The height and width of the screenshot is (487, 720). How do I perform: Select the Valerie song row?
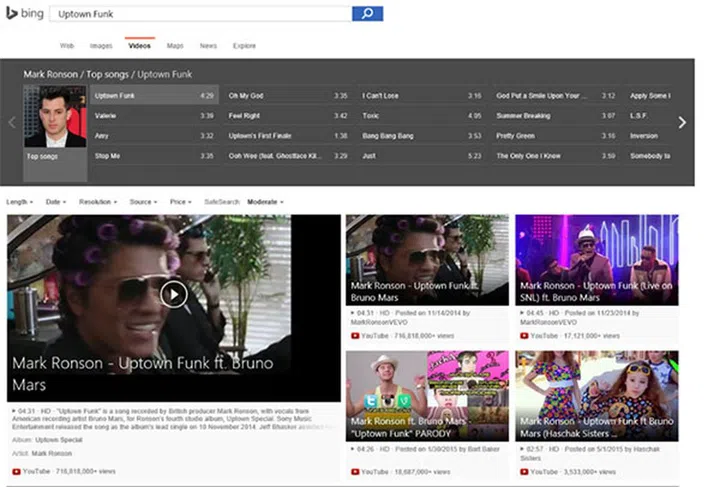[154, 116]
